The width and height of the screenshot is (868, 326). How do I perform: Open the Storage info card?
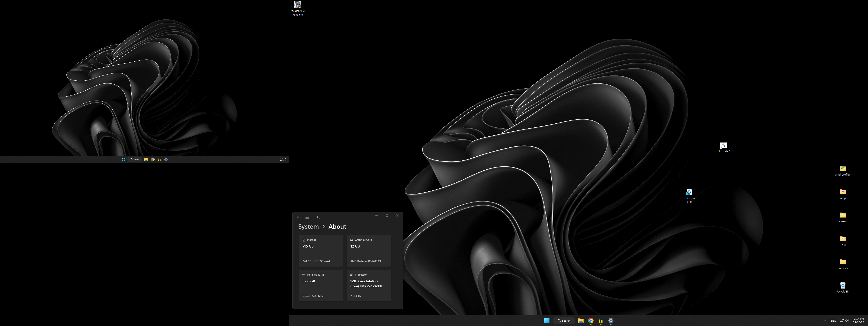[x=321, y=250]
